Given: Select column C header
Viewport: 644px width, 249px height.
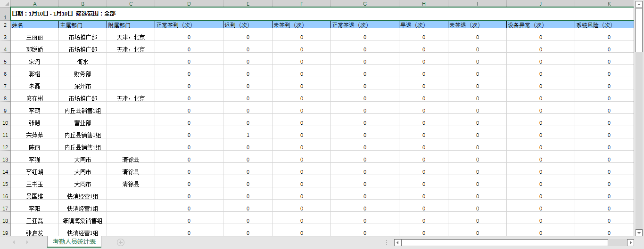Looking at the screenshot, I should (131, 3).
